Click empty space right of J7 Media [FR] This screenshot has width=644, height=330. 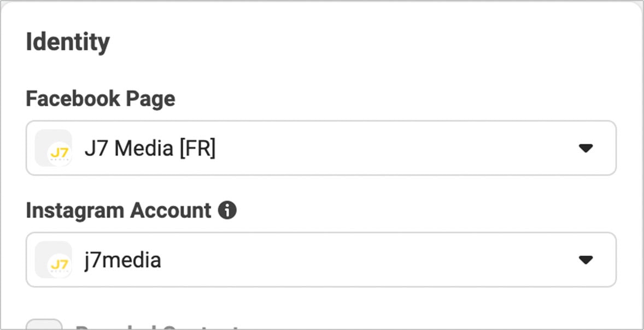point(383,148)
